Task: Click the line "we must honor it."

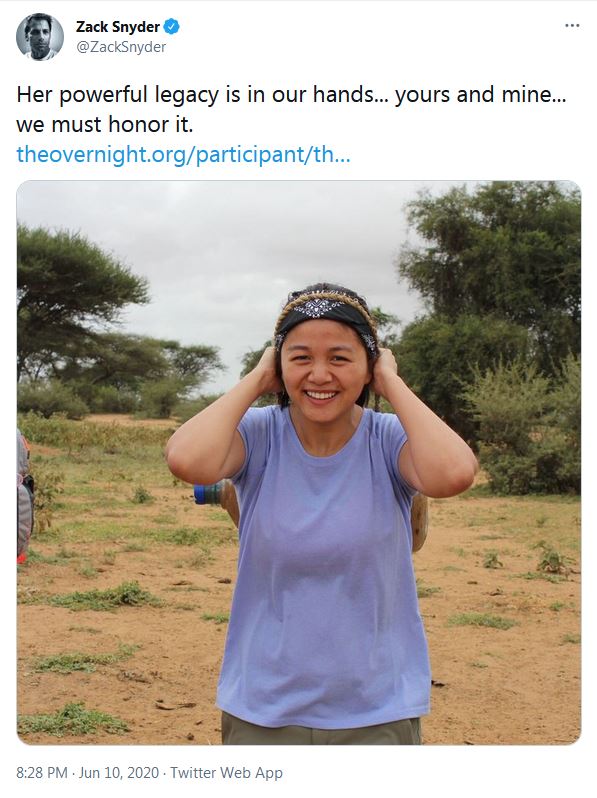Action: (x=105, y=125)
